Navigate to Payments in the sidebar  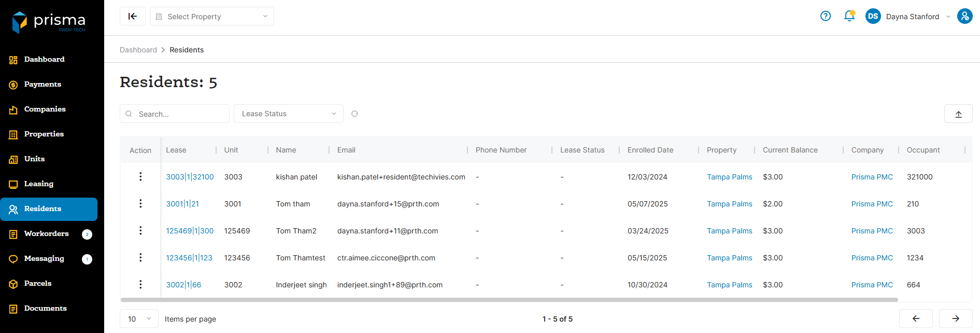point(42,85)
